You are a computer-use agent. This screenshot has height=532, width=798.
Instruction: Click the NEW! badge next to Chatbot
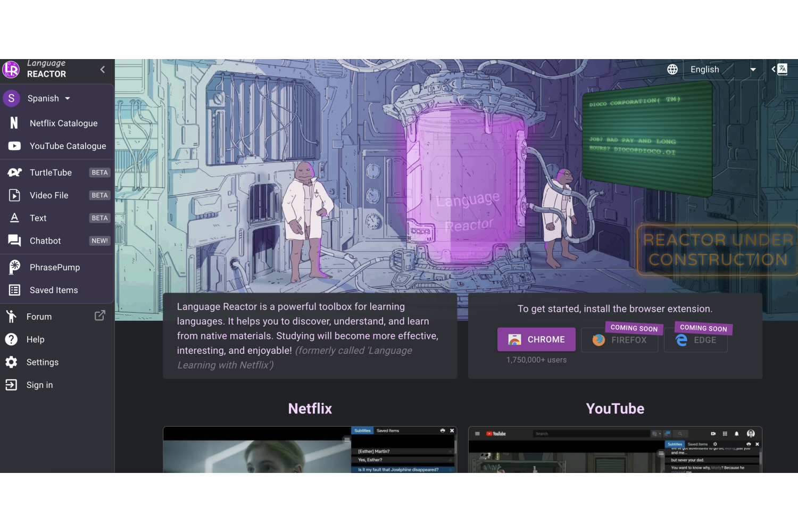click(x=99, y=241)
